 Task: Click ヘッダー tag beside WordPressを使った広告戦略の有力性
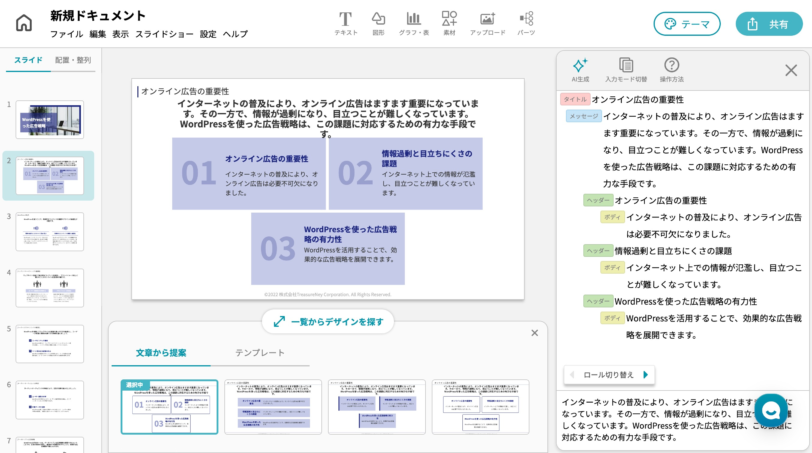598,301
